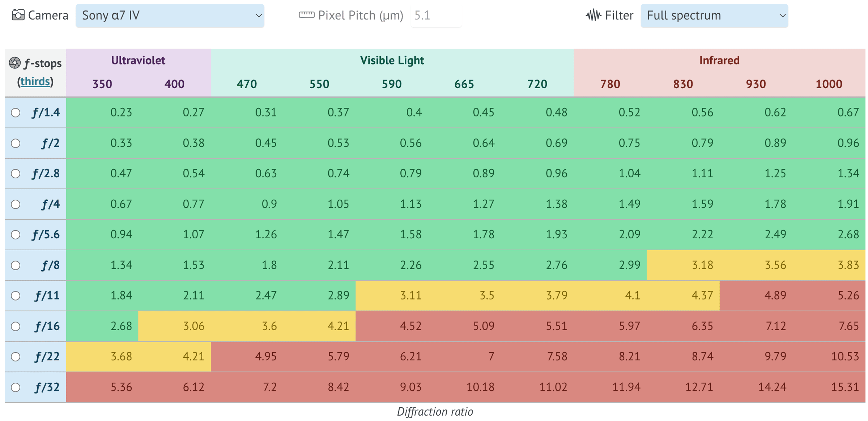Screen dimensions: 868x421
Task: Select the f/1.4 radio button
Action: tap(16, 112)
